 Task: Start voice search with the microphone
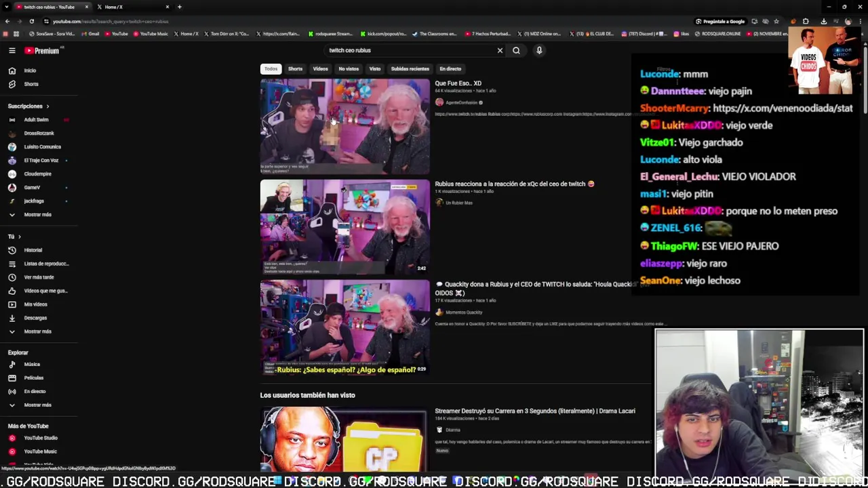539,50
